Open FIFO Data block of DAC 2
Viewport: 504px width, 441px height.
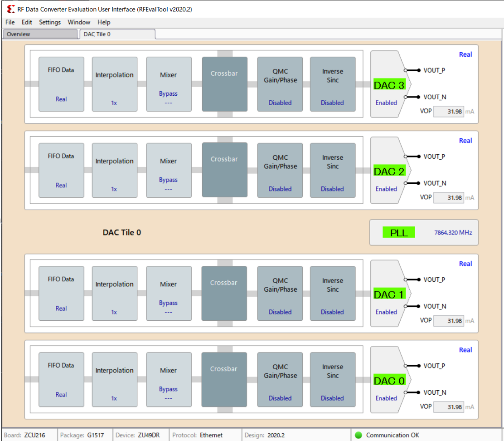61,171
